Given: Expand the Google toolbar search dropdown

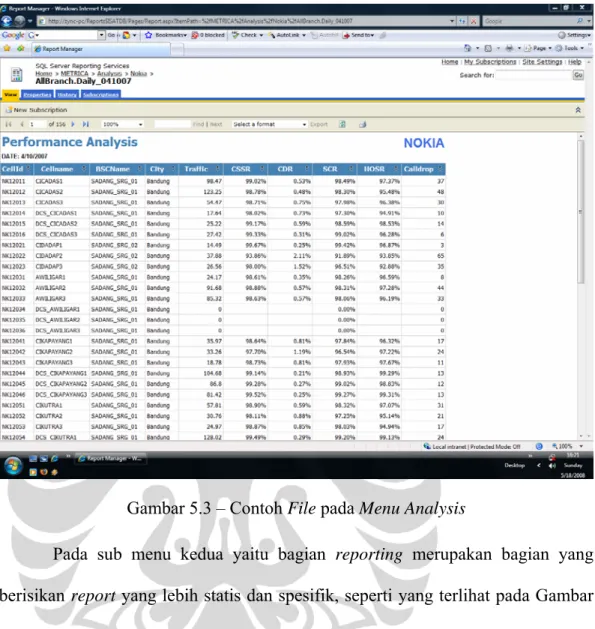Looking at the screenshot, I should 101,35.
